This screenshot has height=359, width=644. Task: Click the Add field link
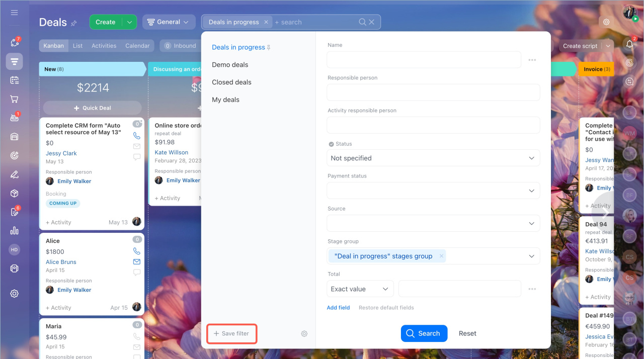point(338,308)
